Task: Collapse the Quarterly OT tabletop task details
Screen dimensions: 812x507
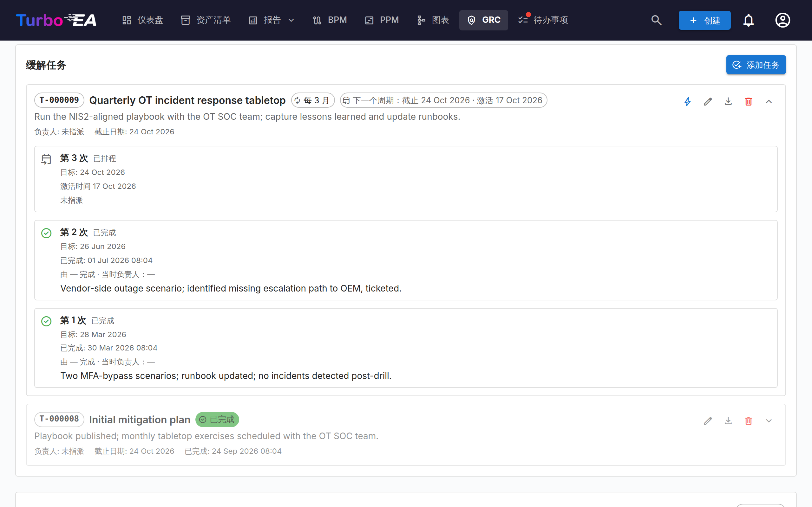Action: (x=769, y=101)
